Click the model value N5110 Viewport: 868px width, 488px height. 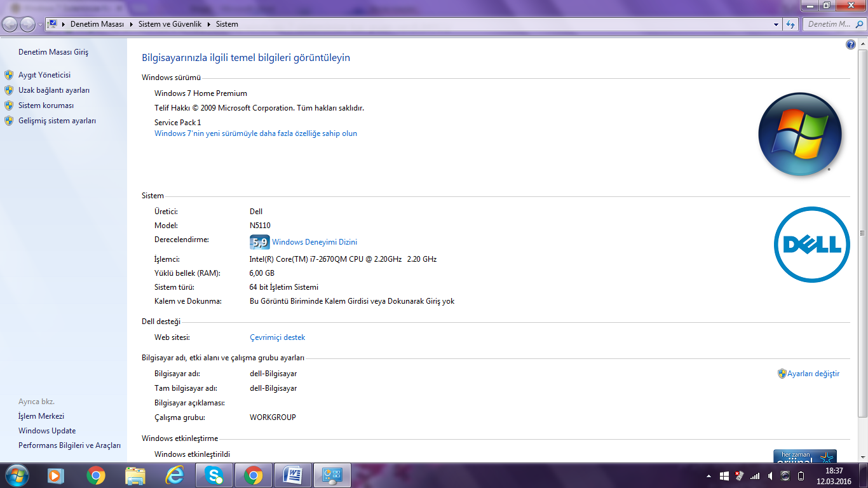pos(261,226)
